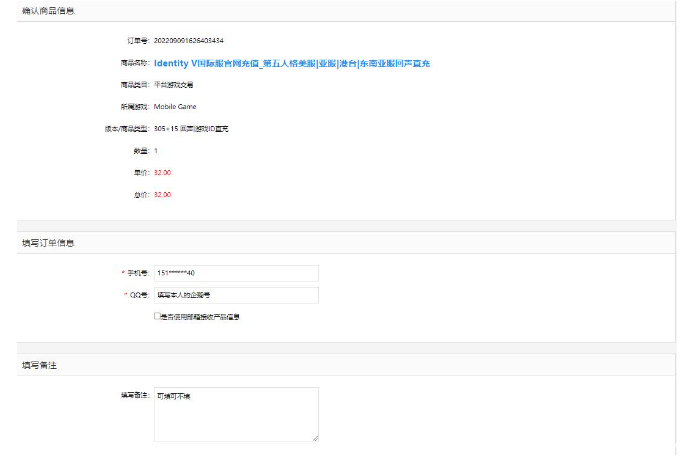Tick the email product info checkbox
Screen dimensions: 696x471
tap(157, 316)
